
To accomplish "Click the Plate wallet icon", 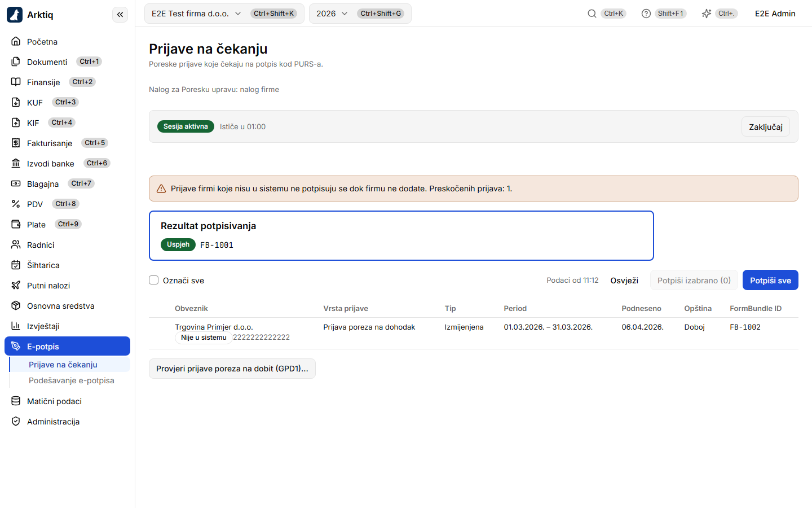I will point(16,224).
